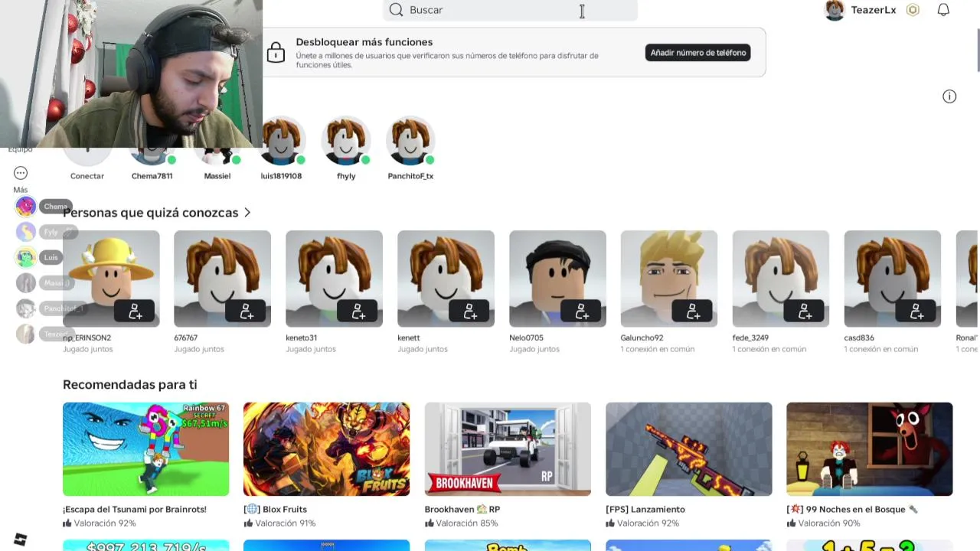Click the info circle icon
This screenshot has width=980, height=551.
pyautogui.click(x=949, y=96)
